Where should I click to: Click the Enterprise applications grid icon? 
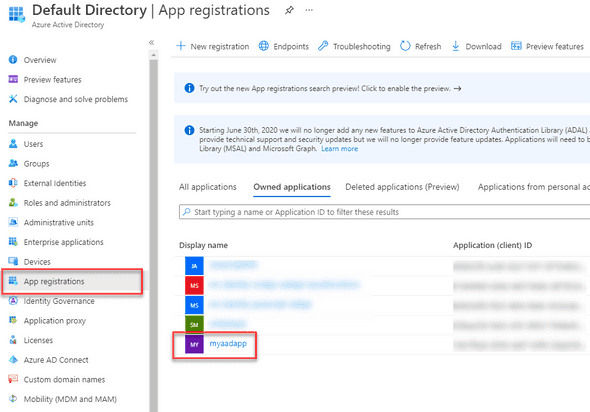point(13,242)
